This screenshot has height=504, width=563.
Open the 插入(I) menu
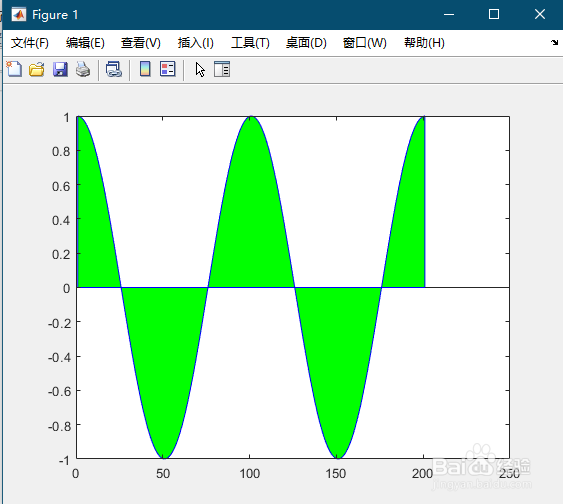click(195, 43)
